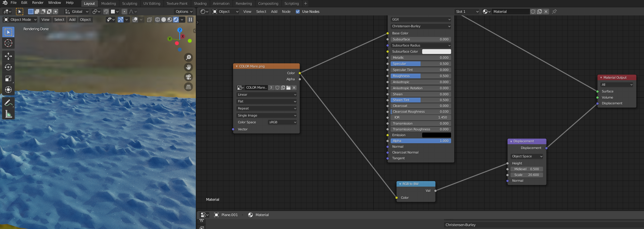Screen dimensions: 644x229
Task: Click the Emission color swatch
Action: click(436, 135)
